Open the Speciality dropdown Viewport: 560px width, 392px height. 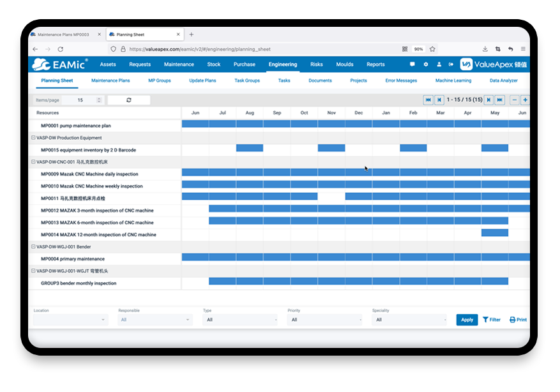point(409,320)
